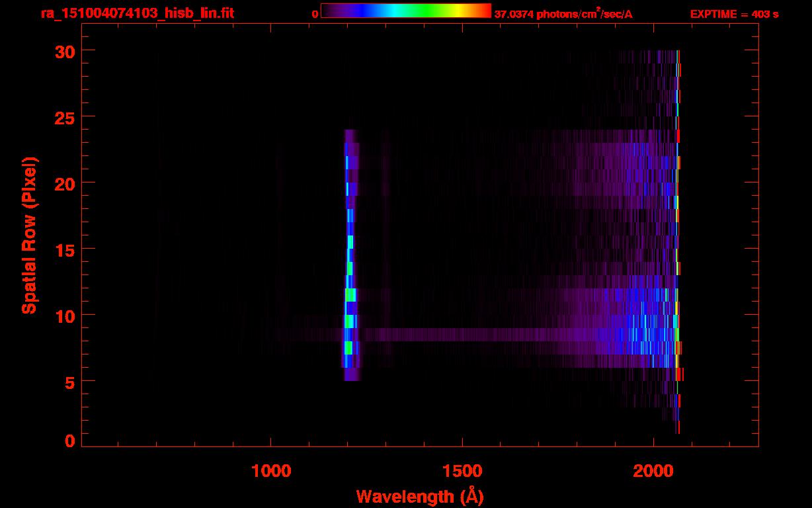Click the y-axis tick label 10
This screenshot has width=812, height=508.
click(64, 316)
